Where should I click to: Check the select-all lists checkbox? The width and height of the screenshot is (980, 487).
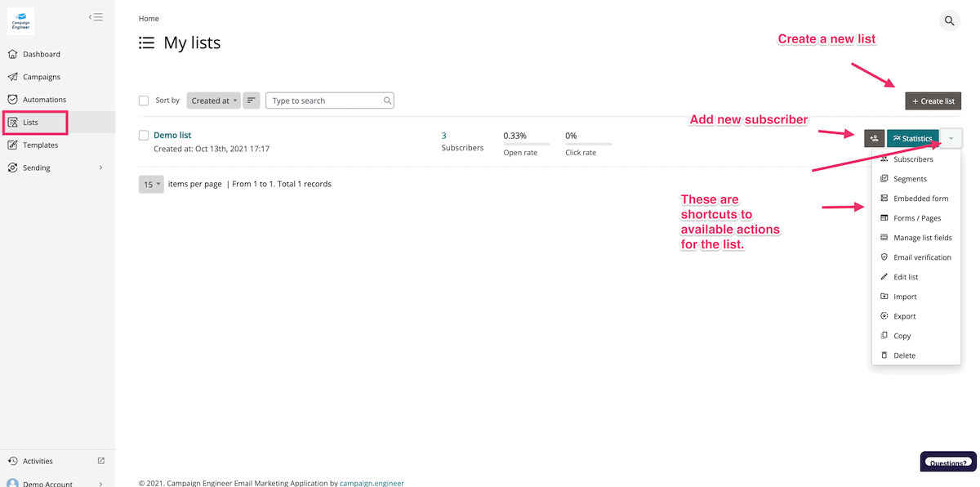(144, 101)
